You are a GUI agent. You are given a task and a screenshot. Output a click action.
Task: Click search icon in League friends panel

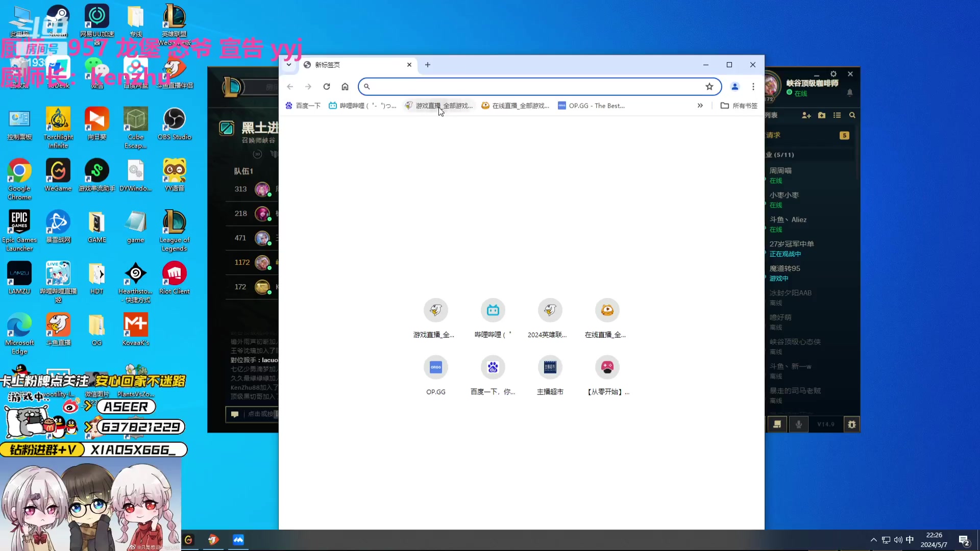tap(852, 115)
